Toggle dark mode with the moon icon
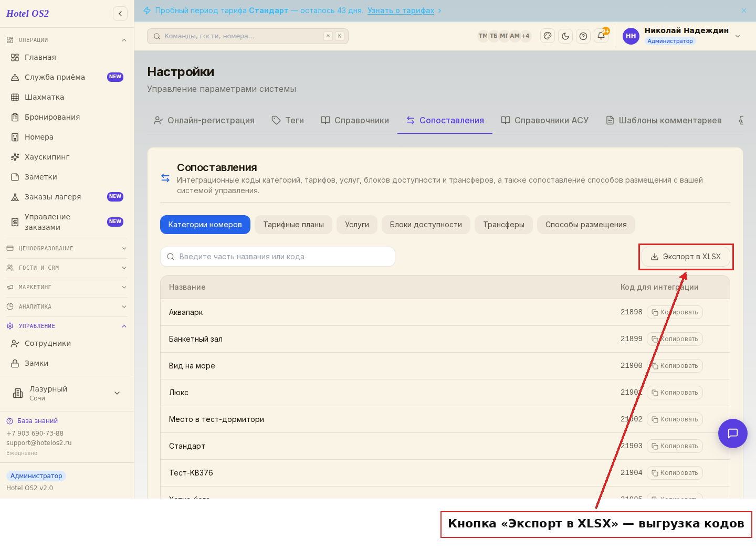Viewport: 756px width, 550px height. click(x=565, y=36)
